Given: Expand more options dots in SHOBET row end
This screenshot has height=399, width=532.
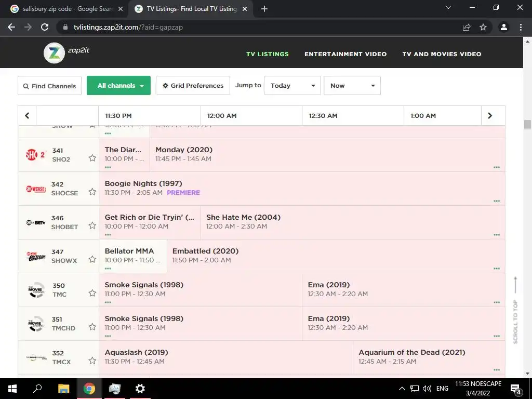Looking at the screenshot, I should (x=497, y=235).
